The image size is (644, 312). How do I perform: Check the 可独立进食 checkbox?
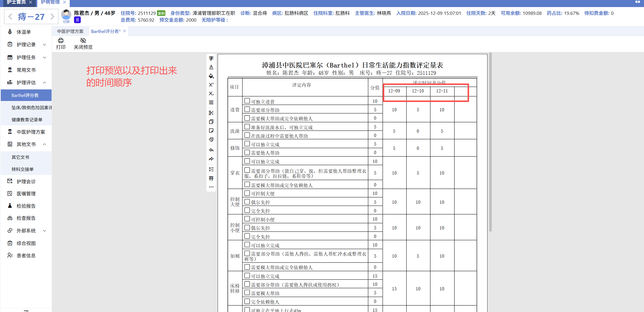point(247,101)
